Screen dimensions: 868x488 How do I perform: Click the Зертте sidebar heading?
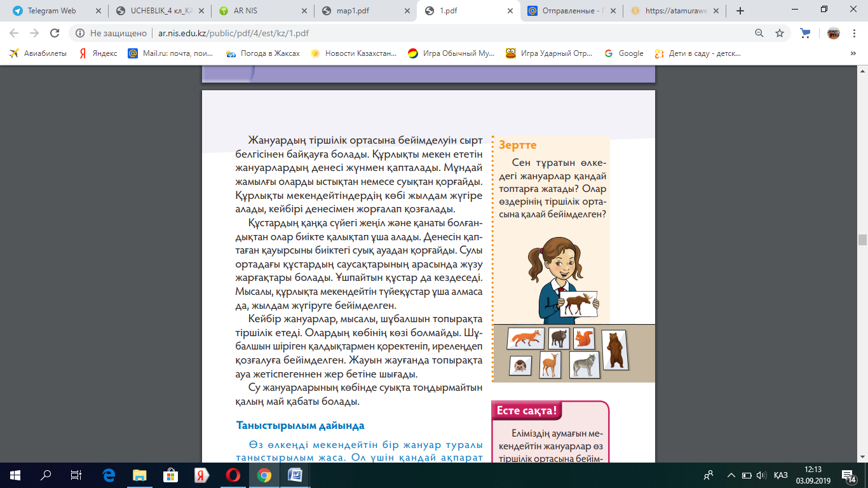(518, 145)
